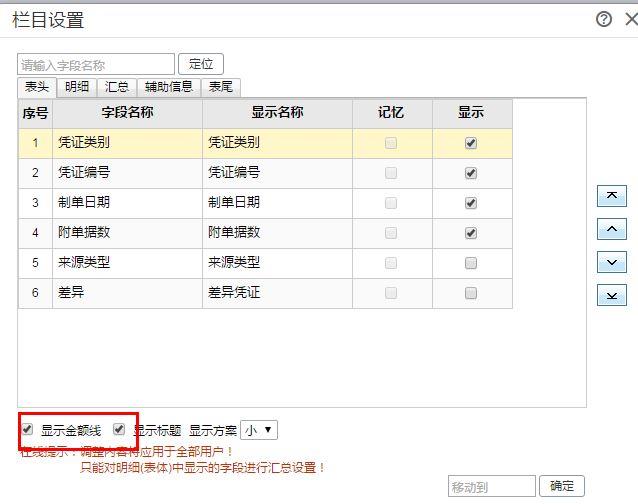The width and height of the screenshot is (638, 504).
Task: Move selected field up one row
Action: pos(612,229)
